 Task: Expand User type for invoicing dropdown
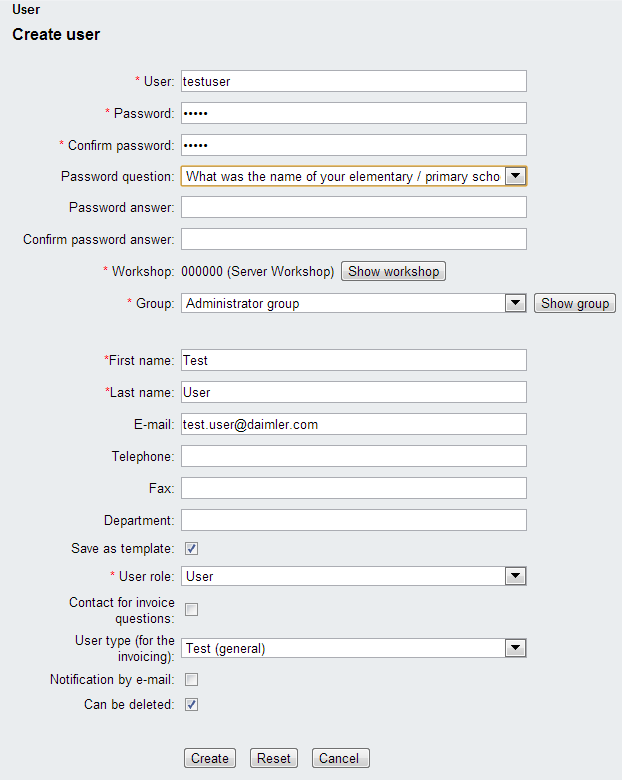coord(515,648)
